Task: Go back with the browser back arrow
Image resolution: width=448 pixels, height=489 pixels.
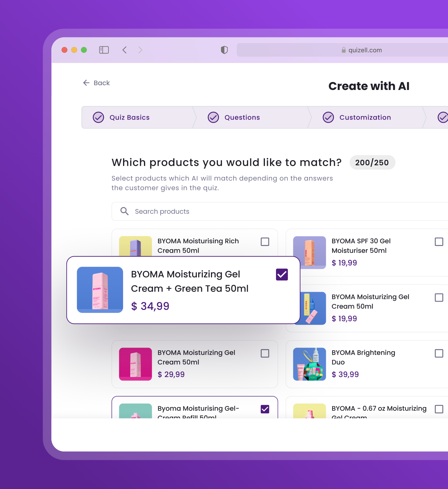Action: point(125,50)
